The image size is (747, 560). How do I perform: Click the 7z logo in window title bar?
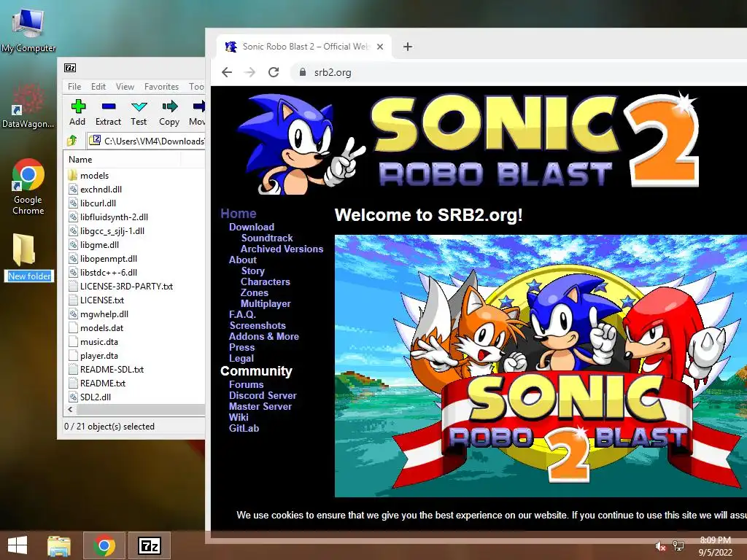[x=70, y=68]
